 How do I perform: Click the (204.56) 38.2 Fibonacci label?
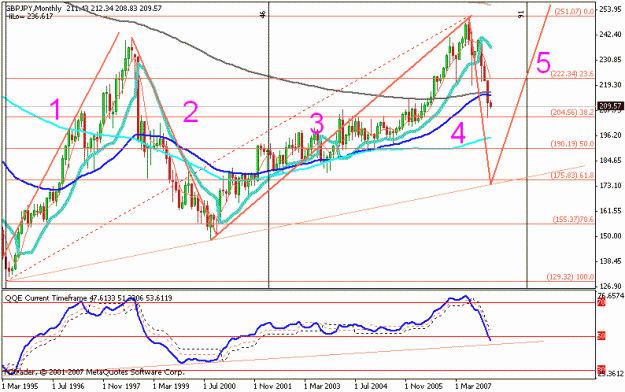[x=572, y=112]
